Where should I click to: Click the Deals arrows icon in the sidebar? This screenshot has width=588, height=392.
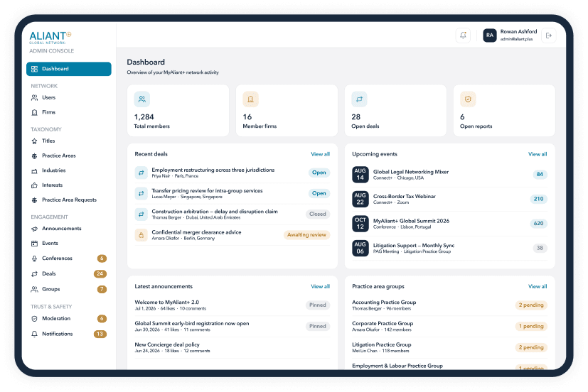[x=35, y=273]
